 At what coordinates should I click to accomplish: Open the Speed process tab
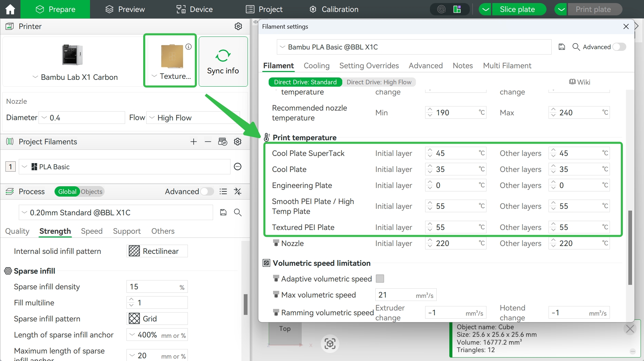pyautogui.click(x=92, y=231)
